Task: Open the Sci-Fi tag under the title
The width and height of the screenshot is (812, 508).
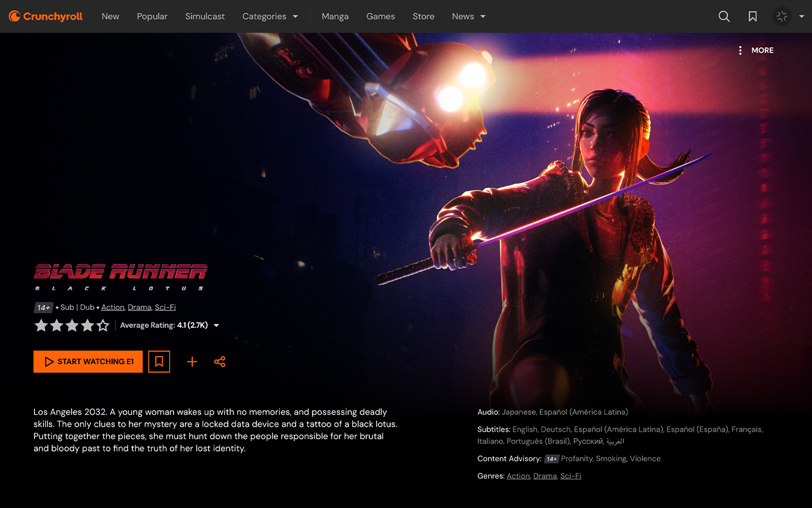Action: [165, 307]
